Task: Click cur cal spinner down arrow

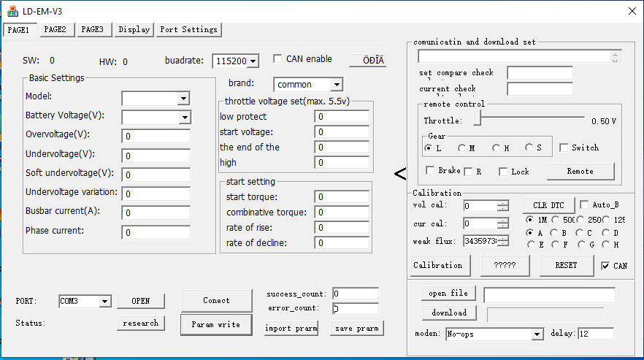Action: pyautogui.click(x=502, y=226)
